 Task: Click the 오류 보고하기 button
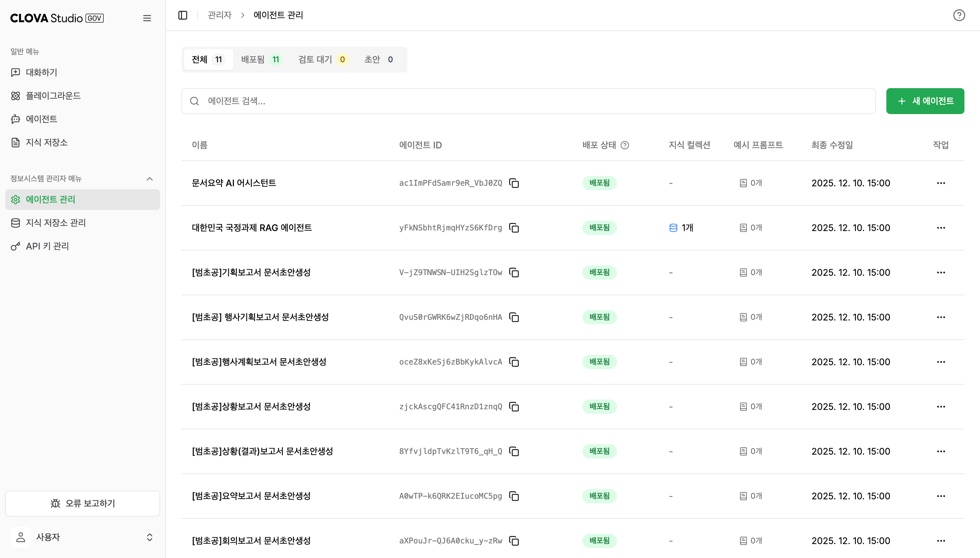point(82,504)
